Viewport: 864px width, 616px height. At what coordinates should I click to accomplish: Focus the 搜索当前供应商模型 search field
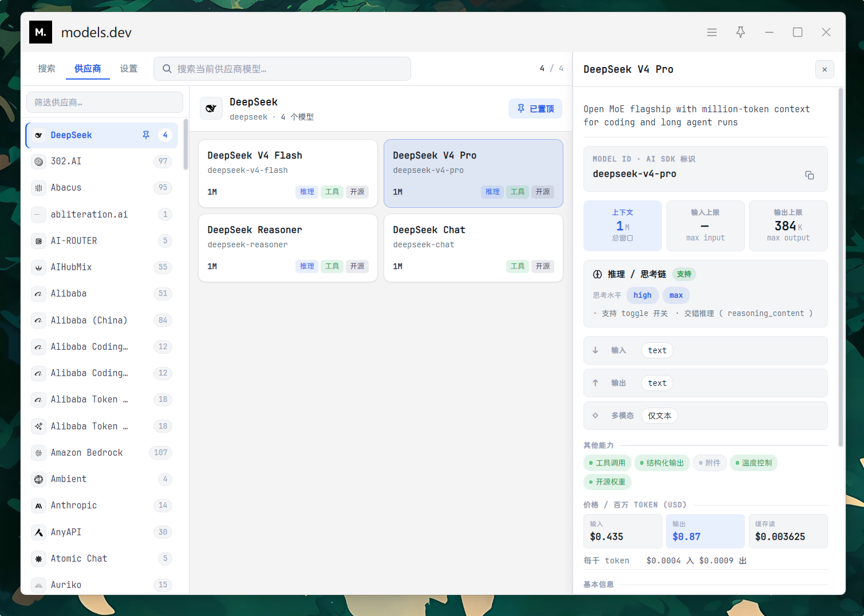(282, 69)
